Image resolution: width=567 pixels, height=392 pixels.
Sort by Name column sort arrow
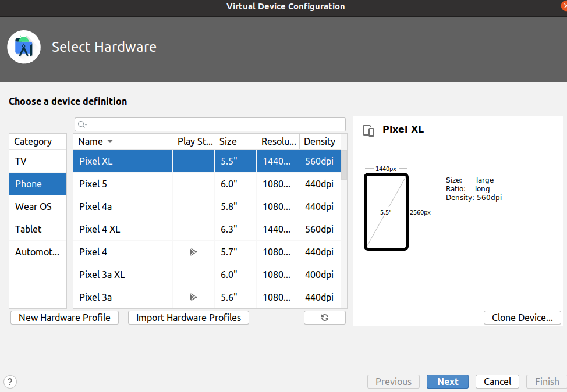tap(110, 142)
